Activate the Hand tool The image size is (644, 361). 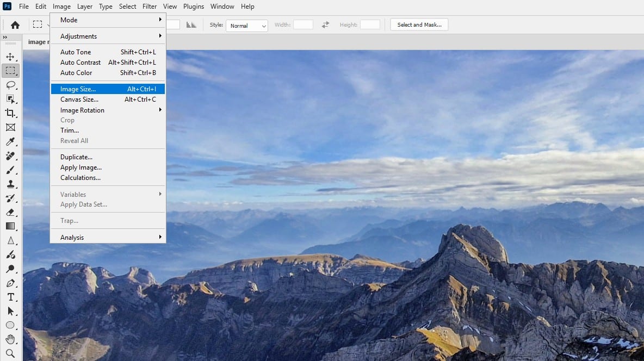click(x=10, y=339)
